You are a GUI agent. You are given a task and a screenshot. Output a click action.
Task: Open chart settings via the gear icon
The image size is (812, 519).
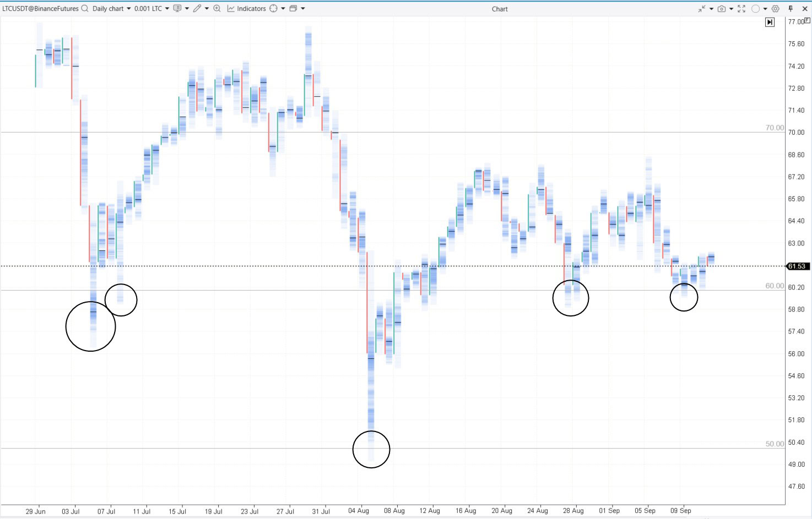coord(776,9)
